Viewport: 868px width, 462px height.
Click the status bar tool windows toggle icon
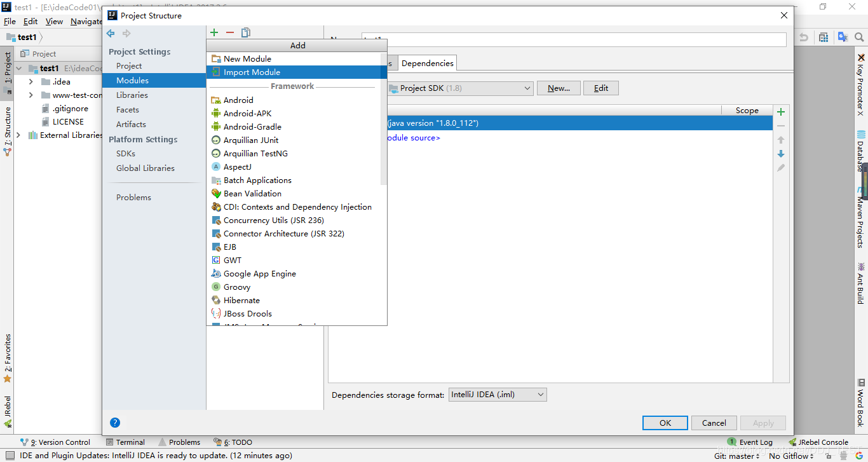pos(10,455)
